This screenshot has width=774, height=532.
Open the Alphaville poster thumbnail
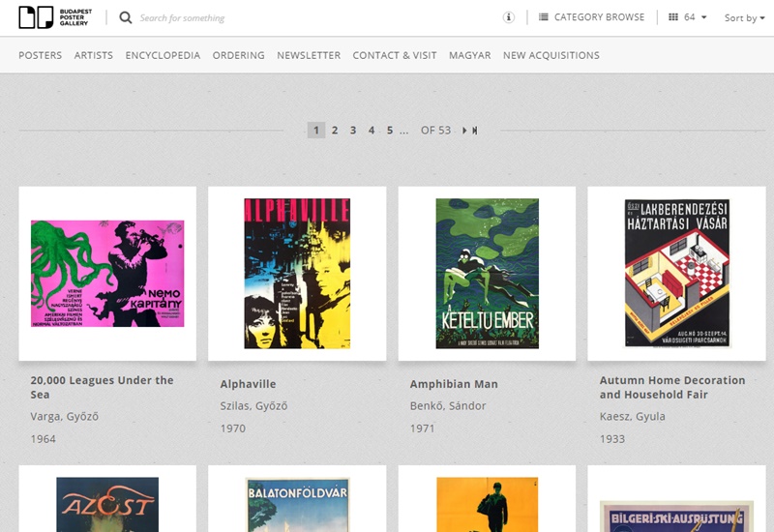click(x=297, y=274)
